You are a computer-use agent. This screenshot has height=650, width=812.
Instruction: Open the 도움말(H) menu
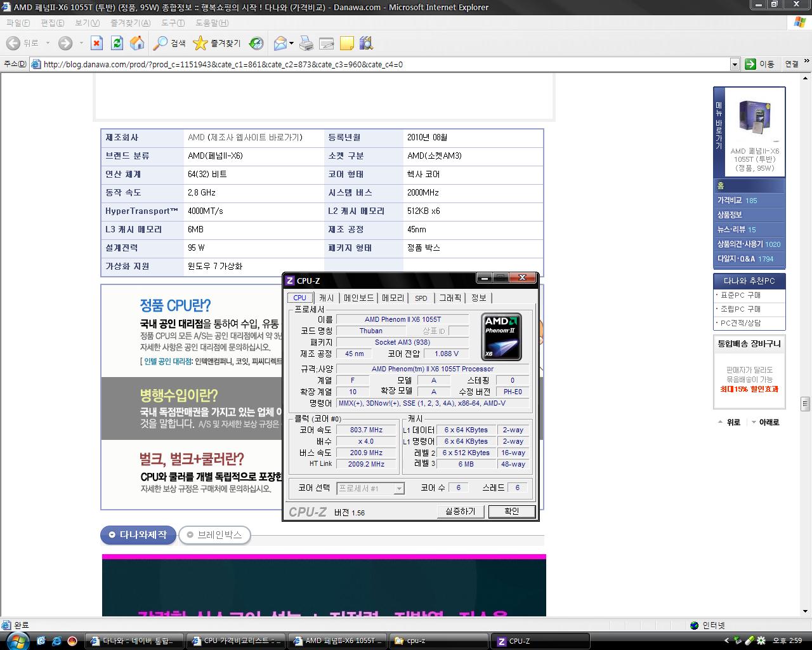coord(211,23)
